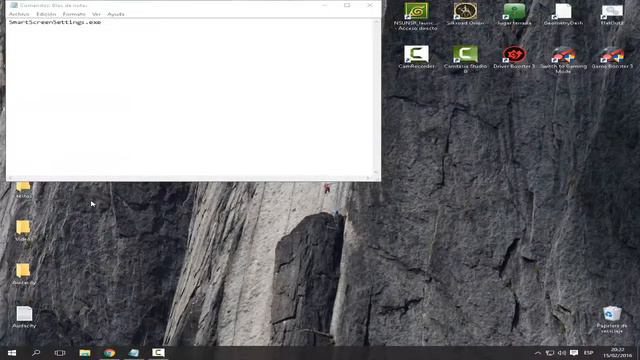640x360 pixels.
Task: Switch to Camtasia recorder taskbar button
Action: pyautogui.click(x=158, y=353)
